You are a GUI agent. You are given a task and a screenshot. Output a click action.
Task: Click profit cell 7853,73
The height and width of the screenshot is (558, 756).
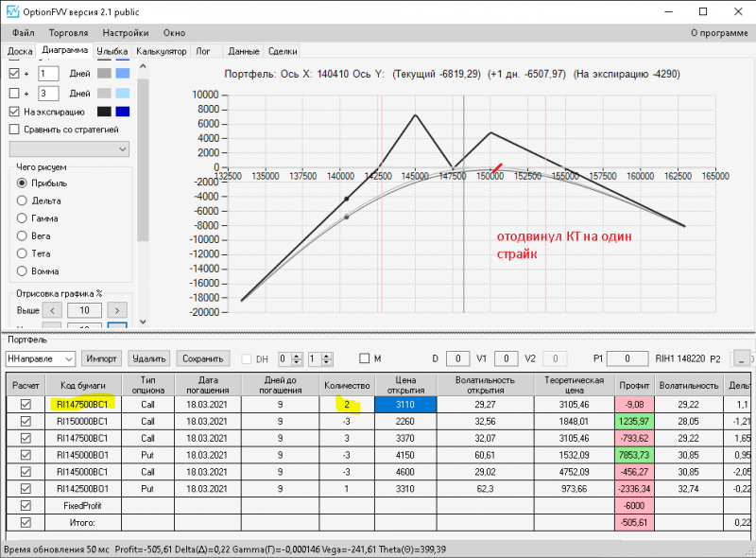634,455
